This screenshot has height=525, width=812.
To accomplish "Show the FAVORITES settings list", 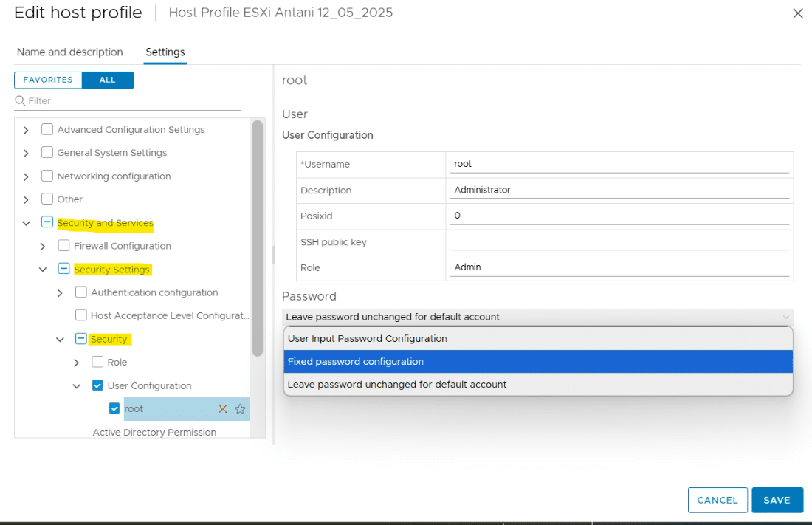I will coord(48,80).
